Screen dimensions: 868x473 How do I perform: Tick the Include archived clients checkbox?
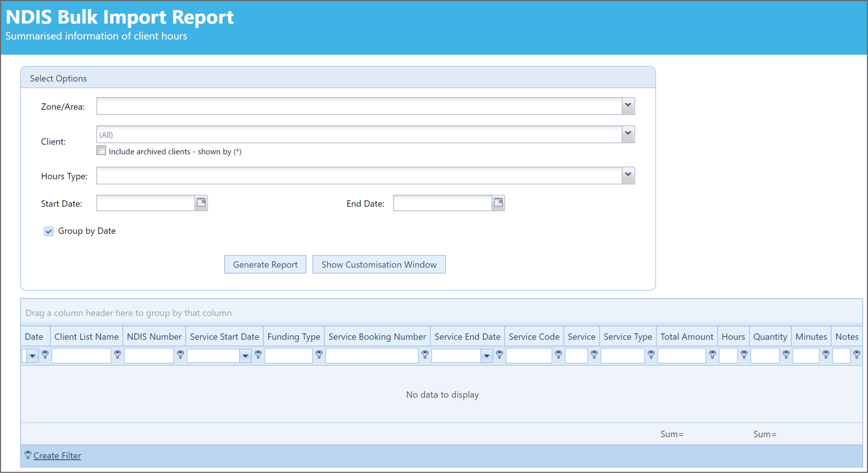coord(101,151)
